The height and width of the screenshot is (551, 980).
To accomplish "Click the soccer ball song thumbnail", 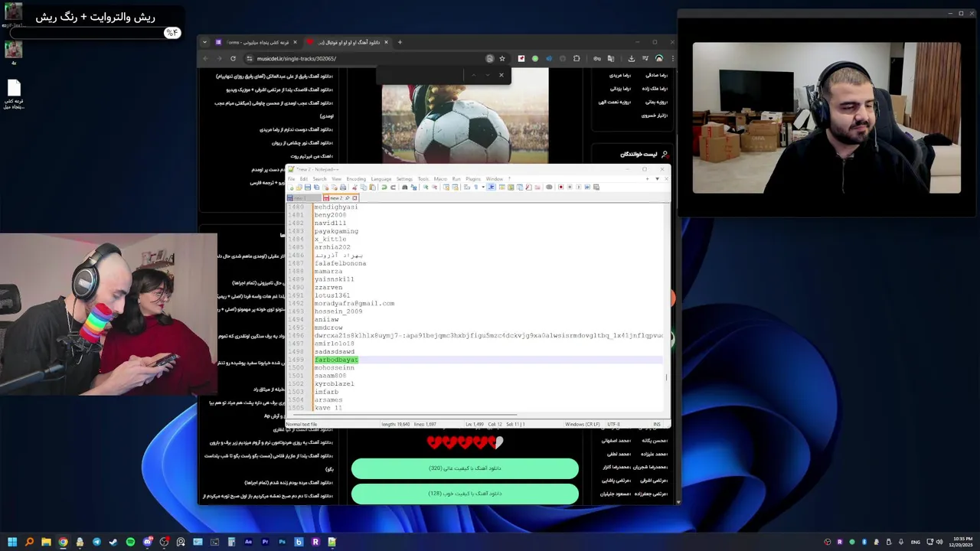I will coord(465,115).
